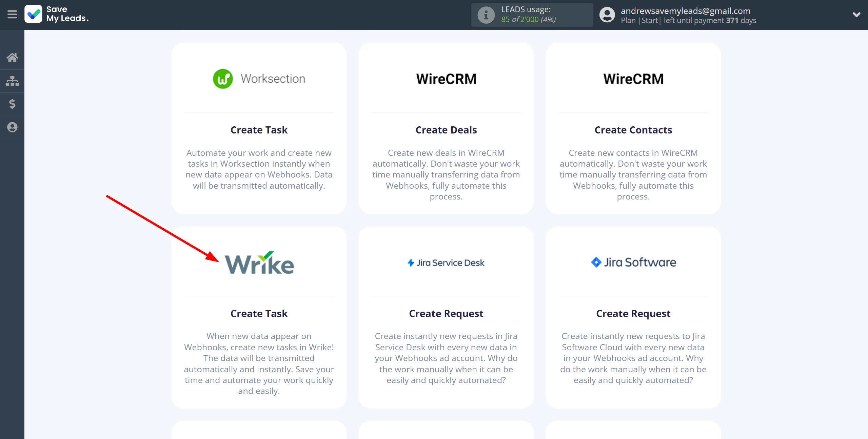Open Jira Software Create Request heading
Image resolution: width=868 pixels, height=439 pixels.
click(633, 314)
